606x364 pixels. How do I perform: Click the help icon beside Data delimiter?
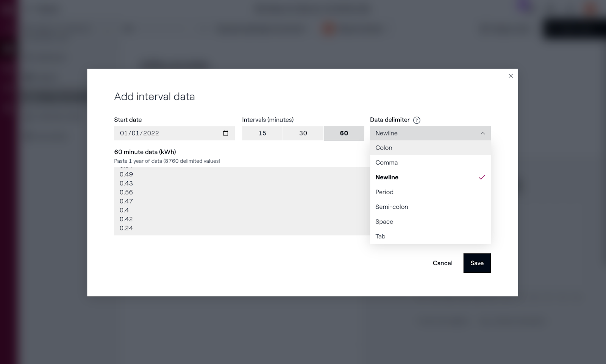click(x=417, y=120)
